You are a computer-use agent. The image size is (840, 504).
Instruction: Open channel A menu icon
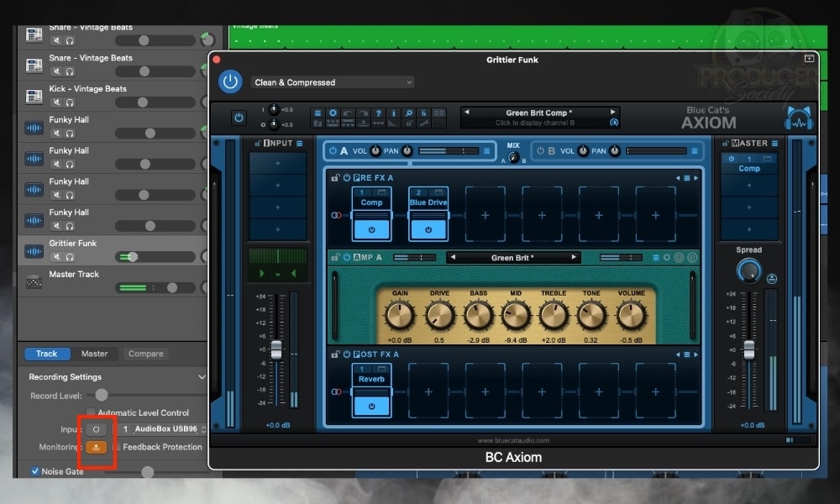(487, 151)
